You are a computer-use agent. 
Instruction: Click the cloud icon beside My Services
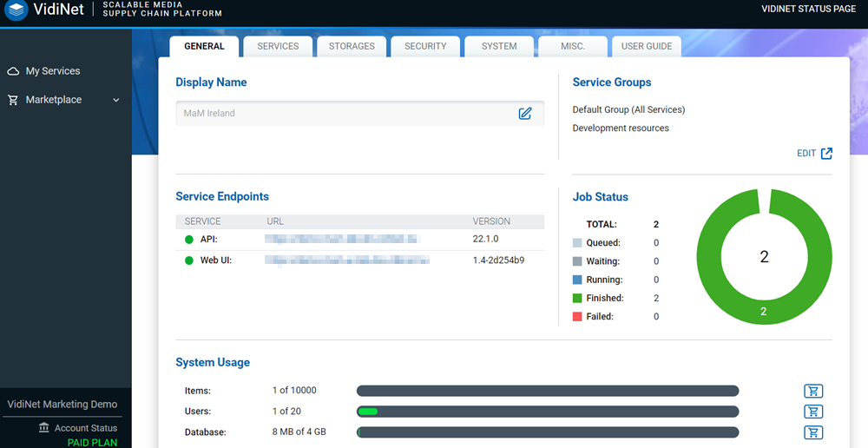tap(13, 71)
